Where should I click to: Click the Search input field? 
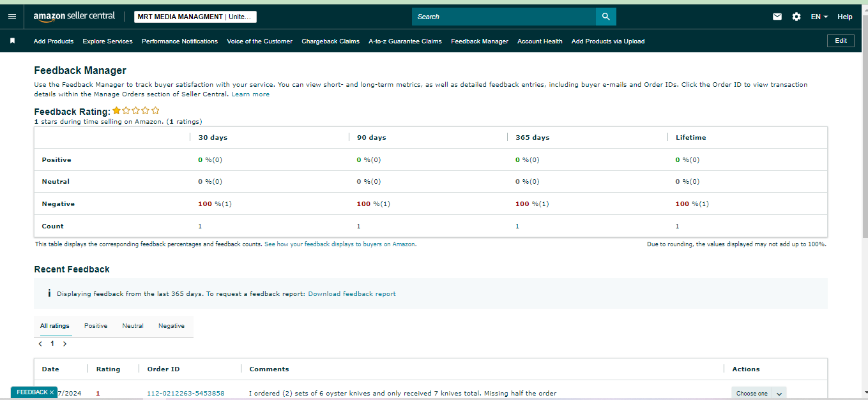point(504,17)
